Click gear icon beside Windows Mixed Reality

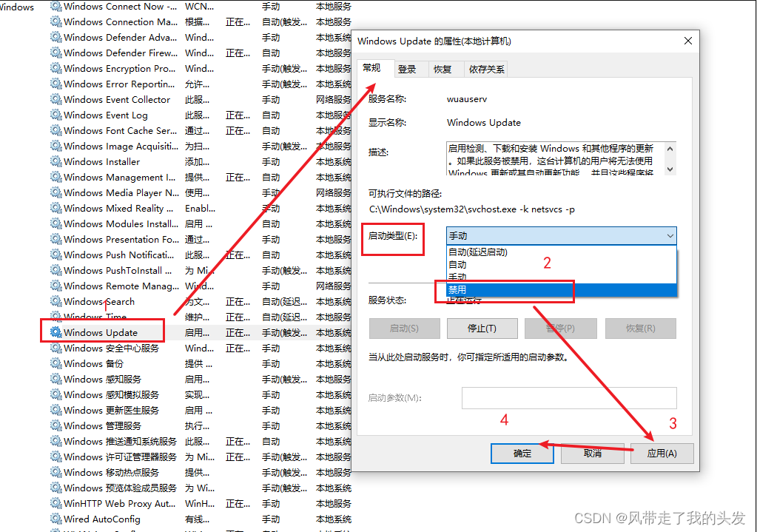56,208
